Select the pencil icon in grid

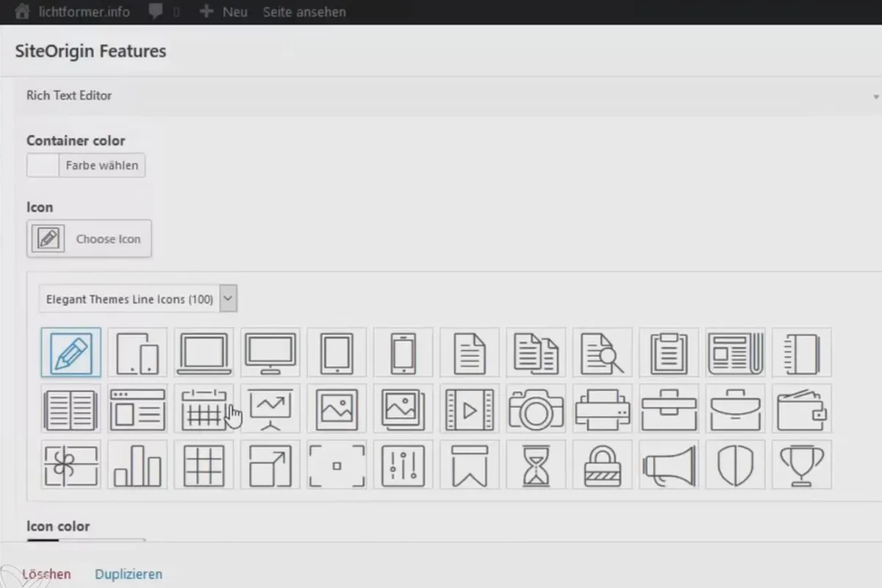(x=71, y=353)
